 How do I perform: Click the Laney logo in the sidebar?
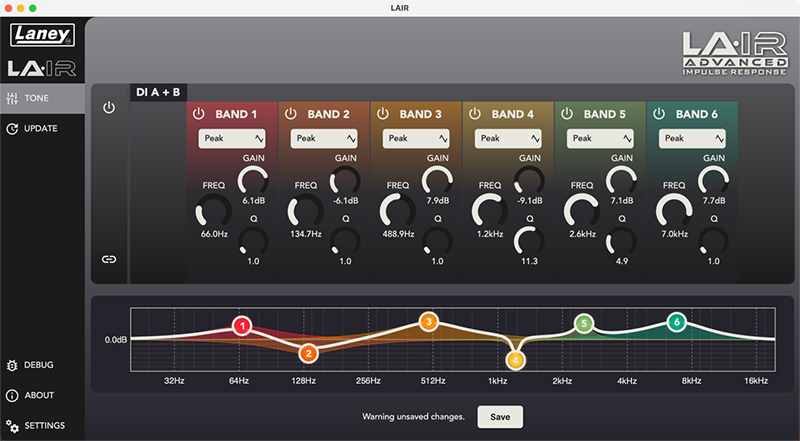42,37
